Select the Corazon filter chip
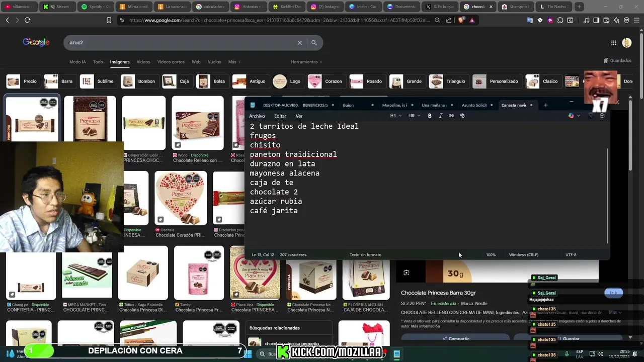The height and width of the screenshot is (362, 644). (327, 81)
